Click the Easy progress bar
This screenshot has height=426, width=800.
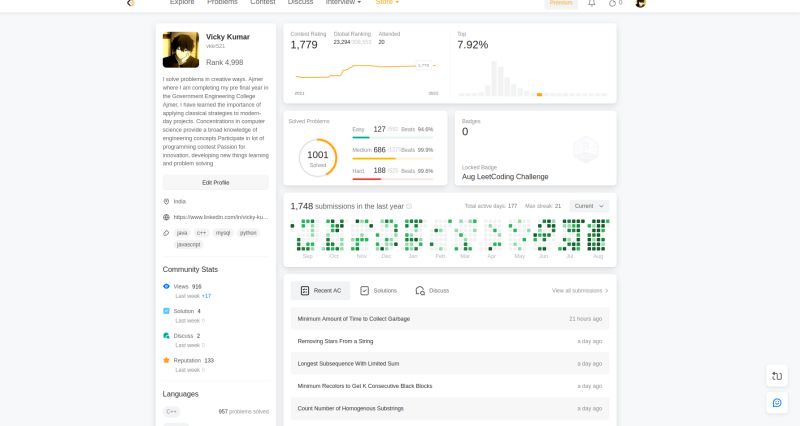click(392, 138)
